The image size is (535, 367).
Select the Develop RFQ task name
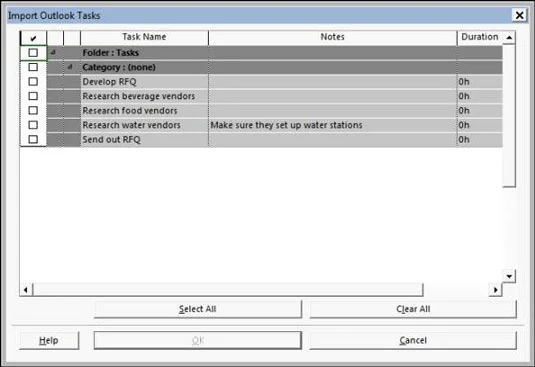110,82
